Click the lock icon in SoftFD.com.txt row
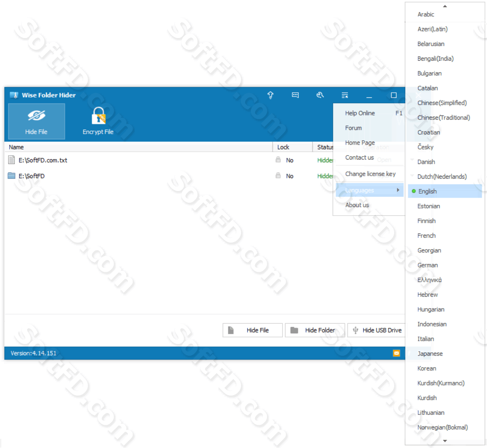487x448 pixels. click(x=278, y=160)
